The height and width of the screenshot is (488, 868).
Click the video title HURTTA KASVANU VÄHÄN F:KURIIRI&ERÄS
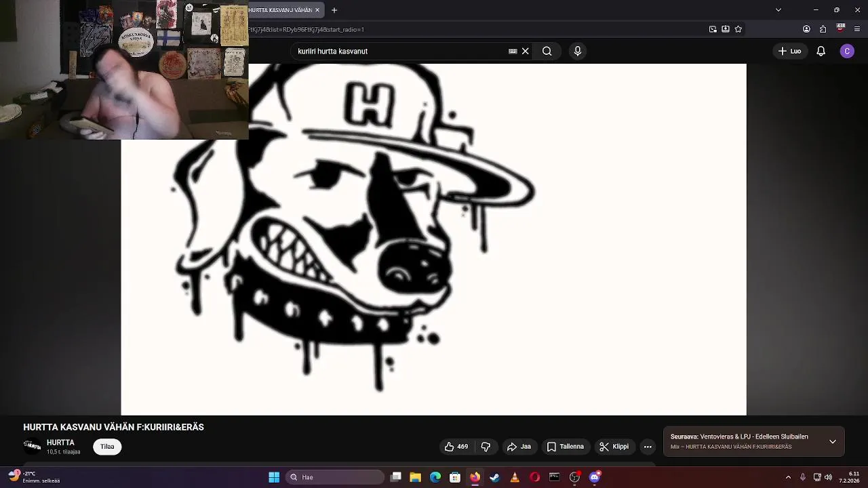click(x=113, y=427)
